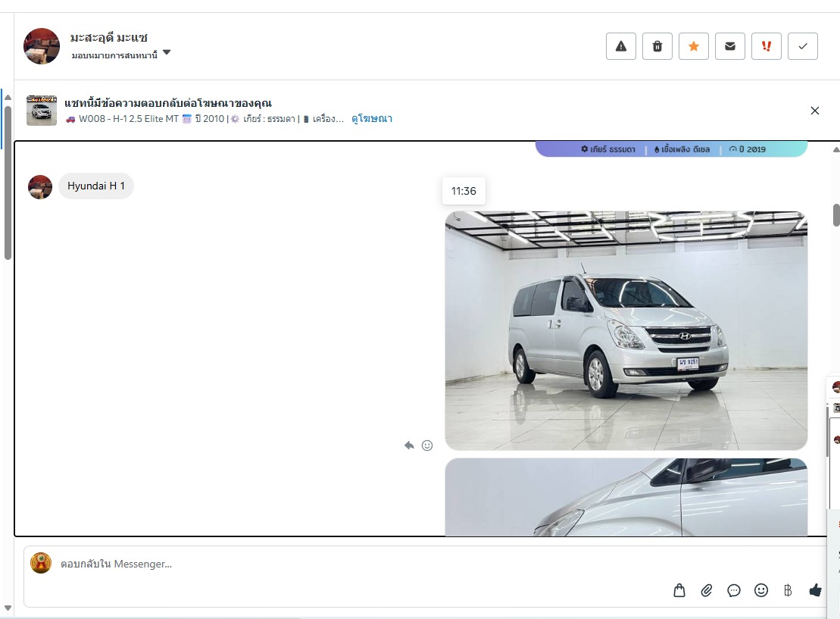Click left panel scroll-down arrow
Screen dimensions: 840x619
click(x=8, y=608)
